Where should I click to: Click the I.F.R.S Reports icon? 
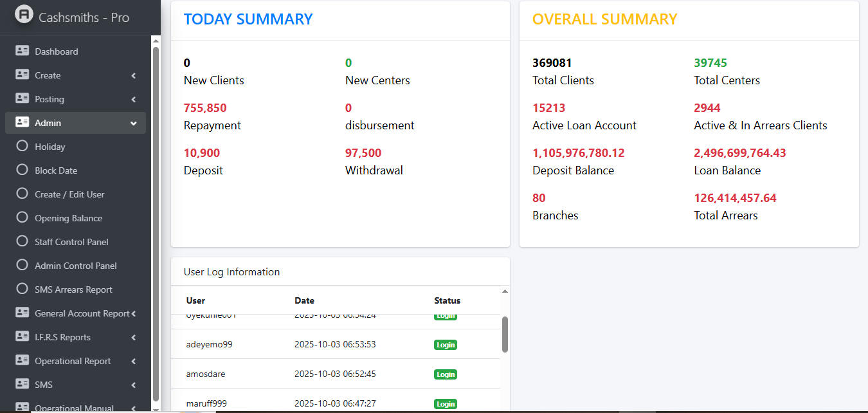[23, 336]
